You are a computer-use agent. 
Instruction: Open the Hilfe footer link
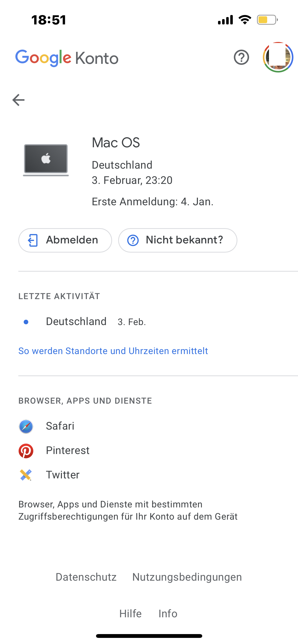[130, 614]
